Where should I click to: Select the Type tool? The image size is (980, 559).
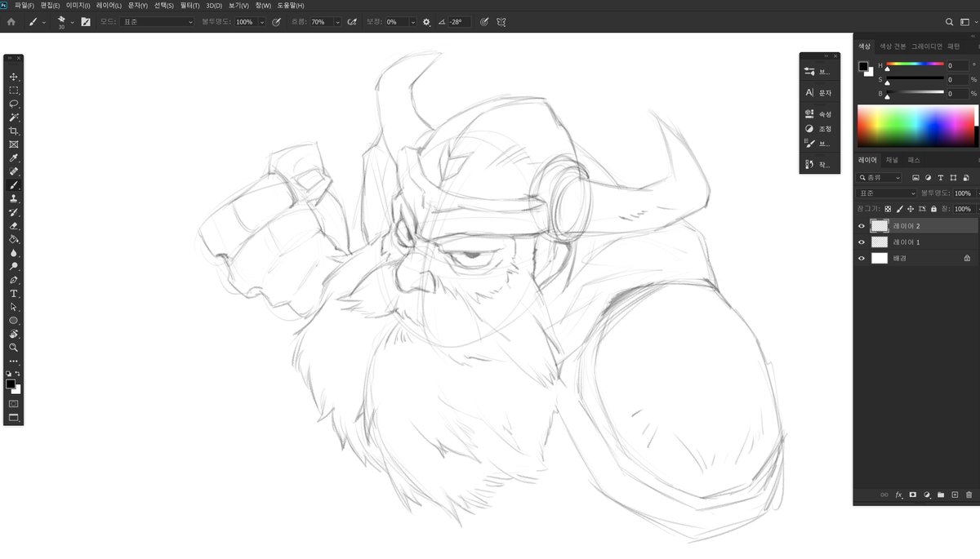tap(14, 294)
